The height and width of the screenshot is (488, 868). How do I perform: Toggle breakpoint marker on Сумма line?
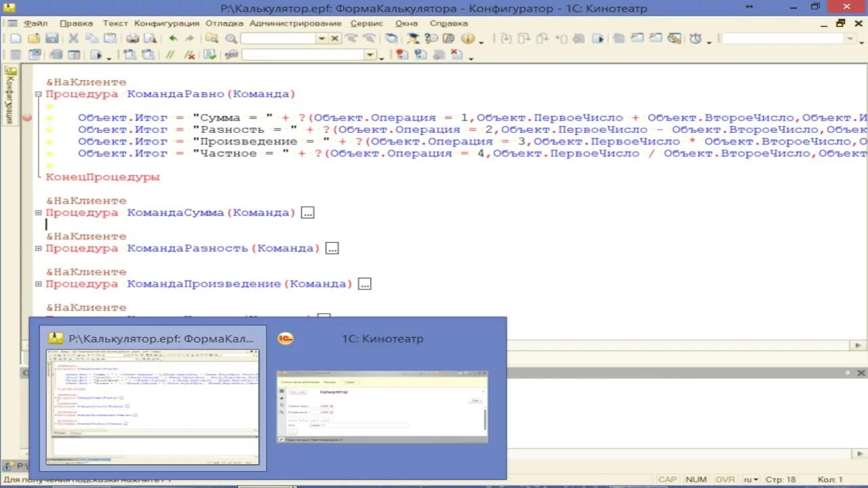tap(28, 118)
